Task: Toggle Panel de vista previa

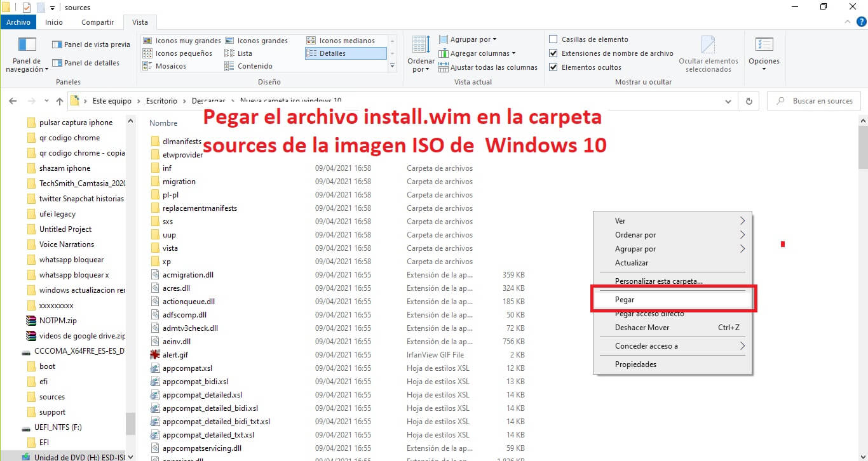Action: 91,44
